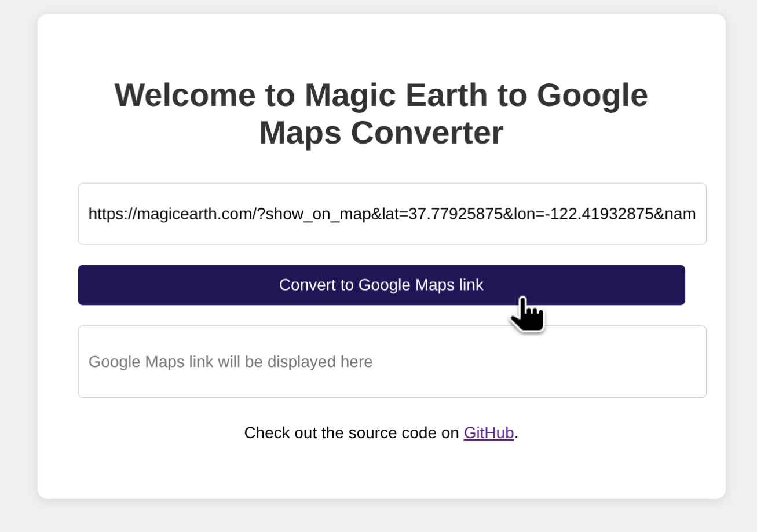
Task: Click the Google Maps link output box
Action: pos(392,361)
